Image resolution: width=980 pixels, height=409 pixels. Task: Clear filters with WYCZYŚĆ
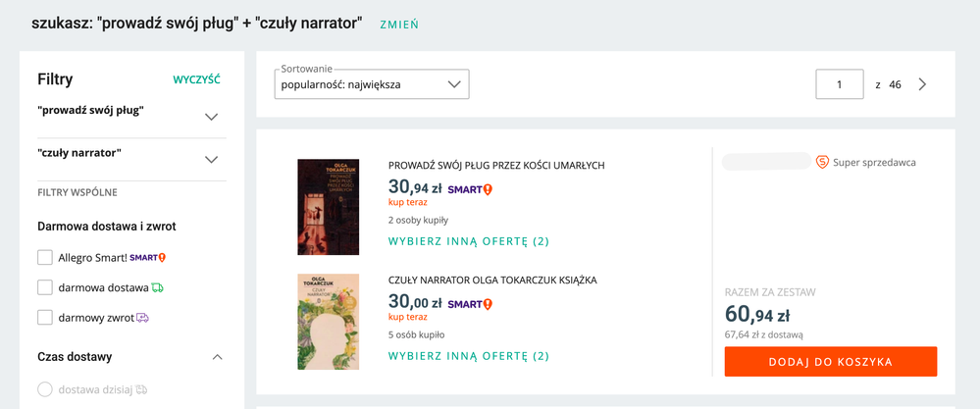click(x=196, y=79)
